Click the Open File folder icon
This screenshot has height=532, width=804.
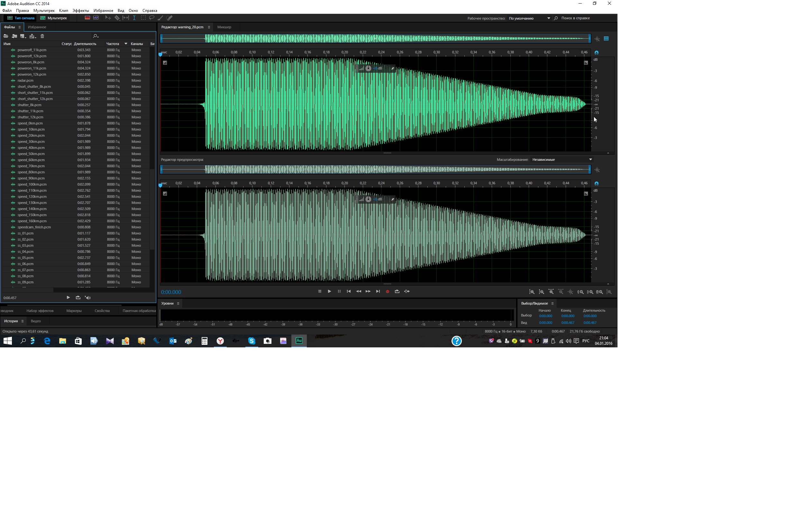pyautogui.click(x=6, y=36)
